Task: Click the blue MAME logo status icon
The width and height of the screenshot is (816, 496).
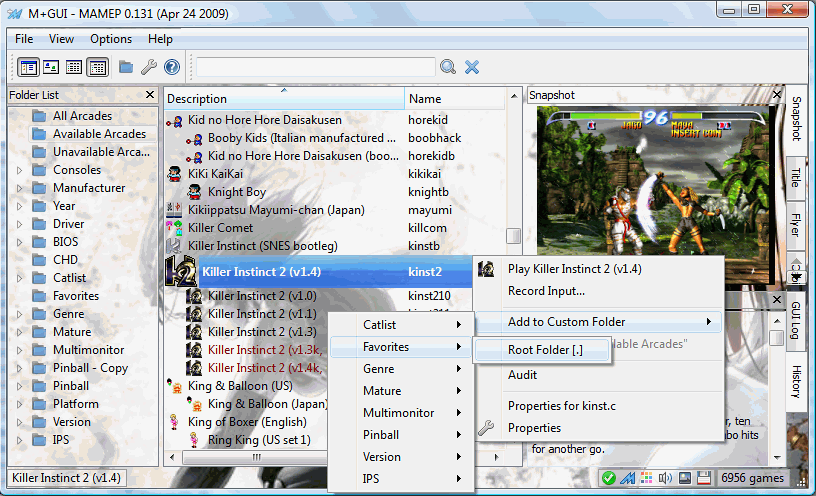Action: [x=628, y=478]
